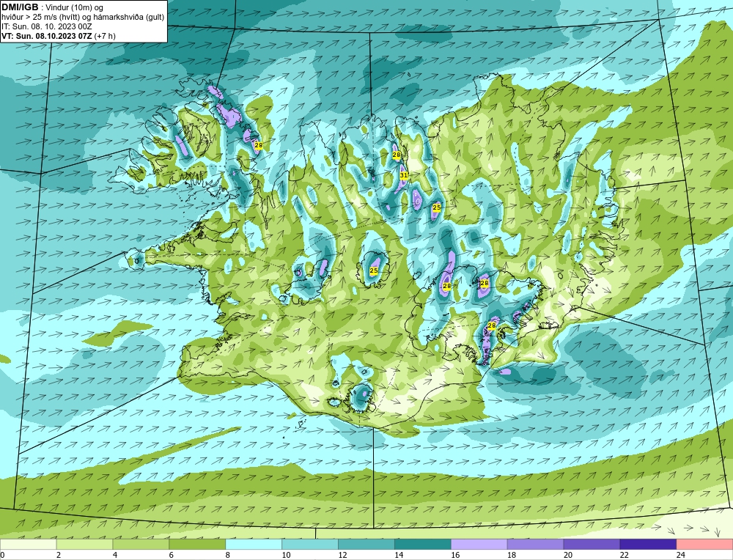Click the '8' value on the color scale
The width and height of the screenshot is (733, 560).
click(x=228, y=556)
